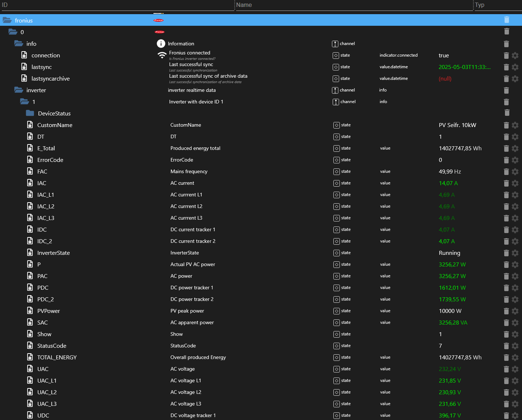
Task: Click the ID column header
Action: (x=5, y=5)
